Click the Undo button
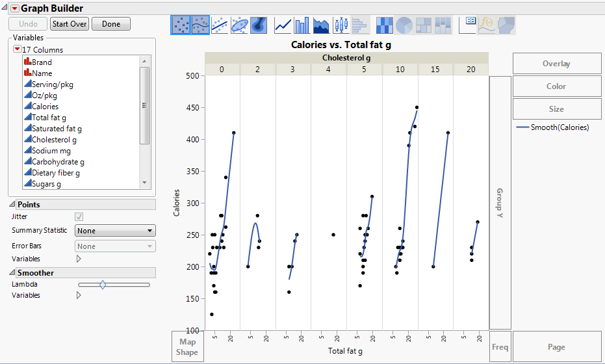Viewport: 605px width, 364px height. pyautogui.click(x=28, y=24)
